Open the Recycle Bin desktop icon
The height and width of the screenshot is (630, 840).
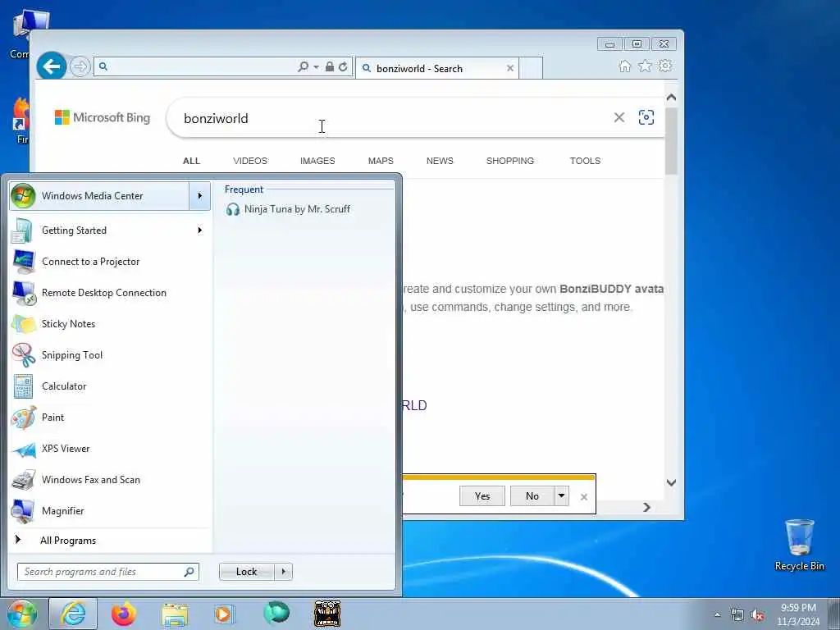click(799, 546)
